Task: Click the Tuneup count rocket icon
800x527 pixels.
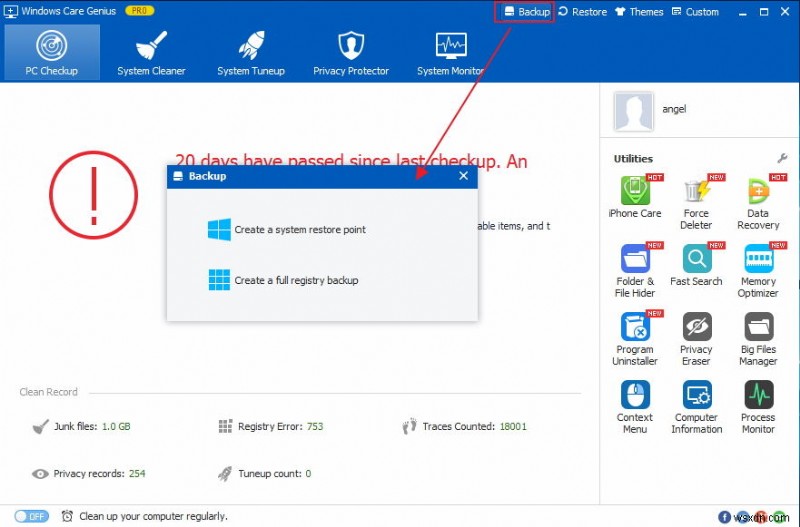Action: [x=225, y=474]
